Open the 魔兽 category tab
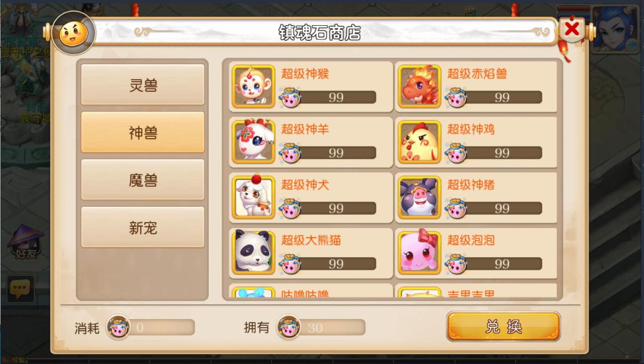Viewport: 644px width, 364px height. click(x=143, y=180)
